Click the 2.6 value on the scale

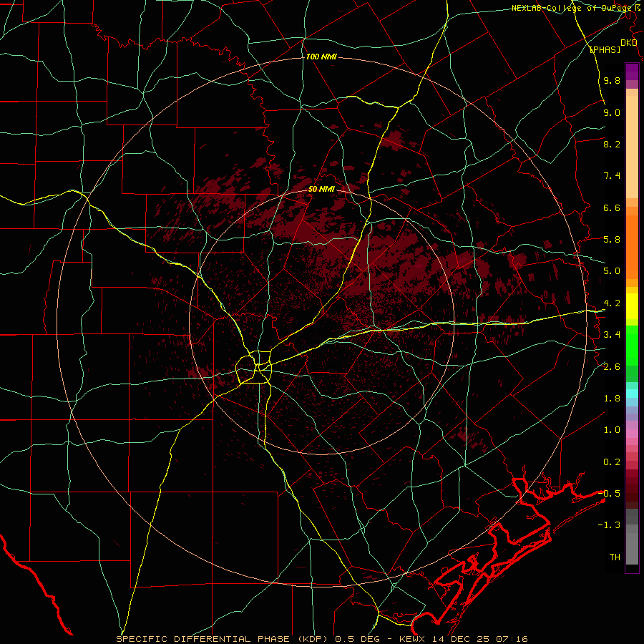[612, 367]
